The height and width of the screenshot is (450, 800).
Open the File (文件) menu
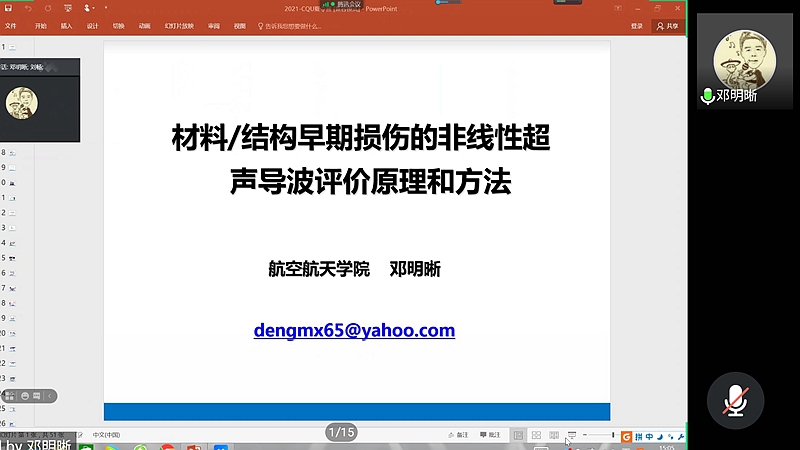pos(11,26)
